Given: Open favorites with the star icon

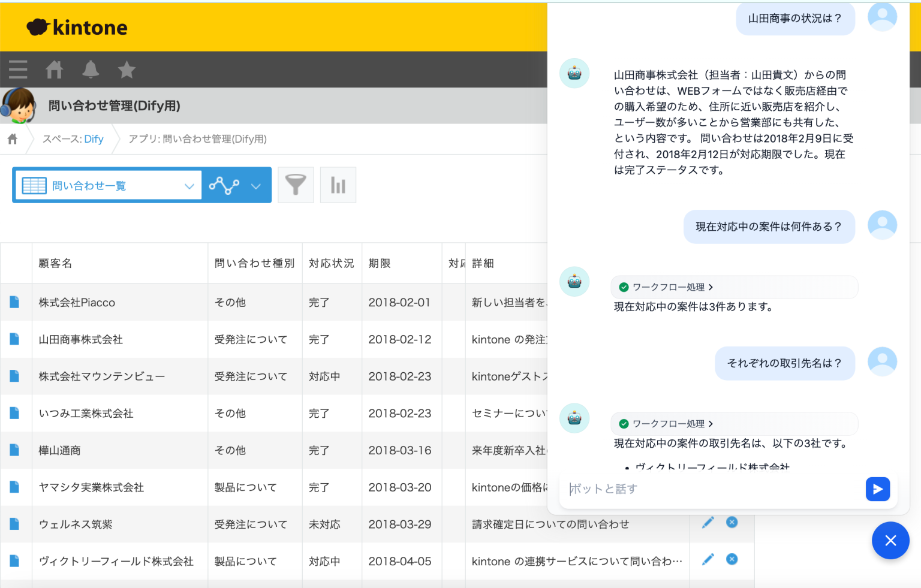Looking at the screenshot, I should (x=127, y=70).
